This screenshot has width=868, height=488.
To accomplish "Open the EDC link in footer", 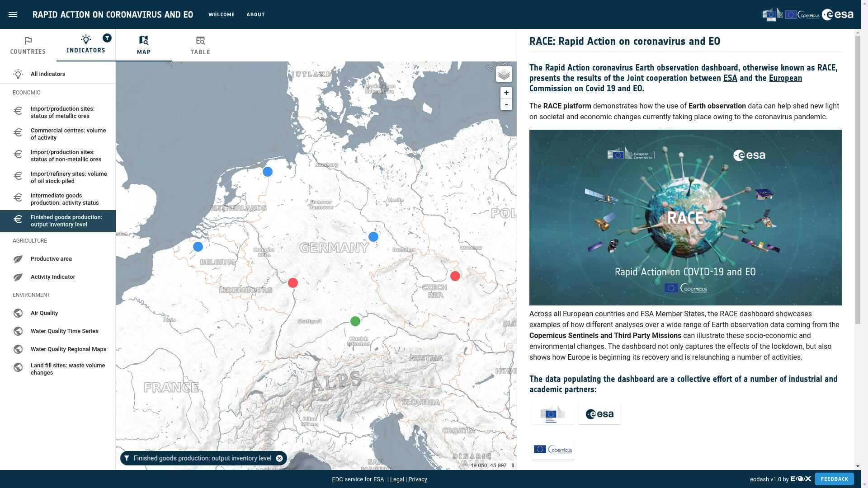I will [x=337, y=479].
